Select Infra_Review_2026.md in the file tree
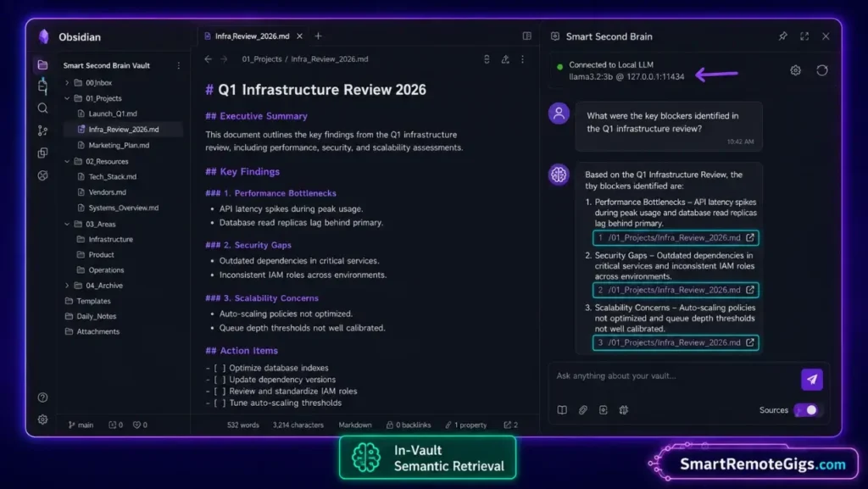 tap(123, 130)
